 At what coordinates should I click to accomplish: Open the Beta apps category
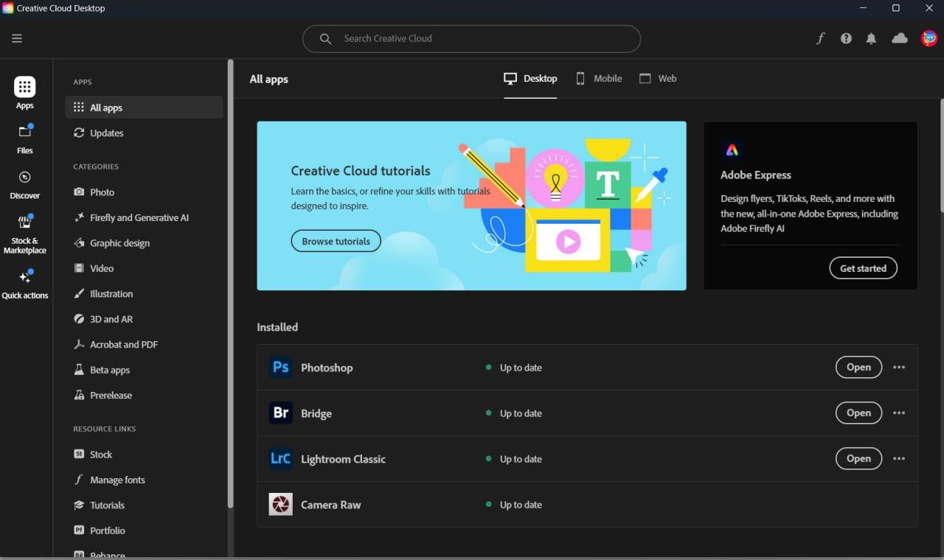(x=145, y=370)
